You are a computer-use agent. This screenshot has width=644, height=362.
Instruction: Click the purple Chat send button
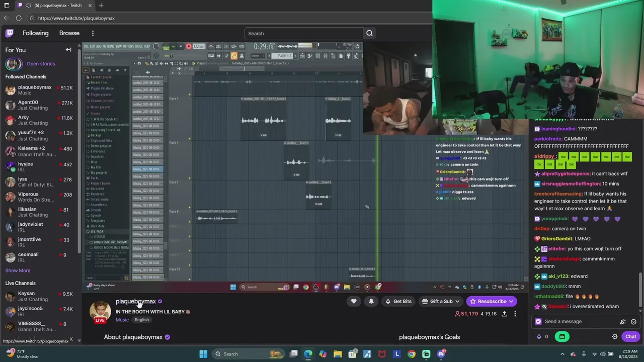coord(631,336)
